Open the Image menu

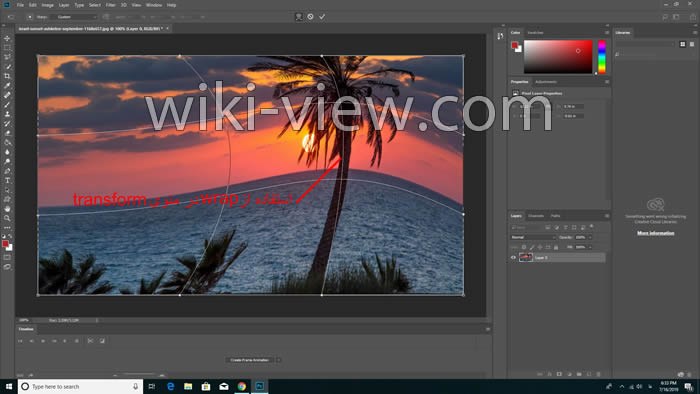click(x=47, y=5)
